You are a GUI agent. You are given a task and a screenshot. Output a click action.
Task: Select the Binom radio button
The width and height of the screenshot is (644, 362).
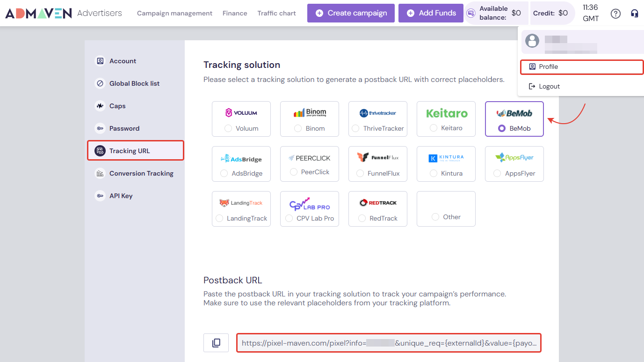pyautogui.click(x=298, y=128)
